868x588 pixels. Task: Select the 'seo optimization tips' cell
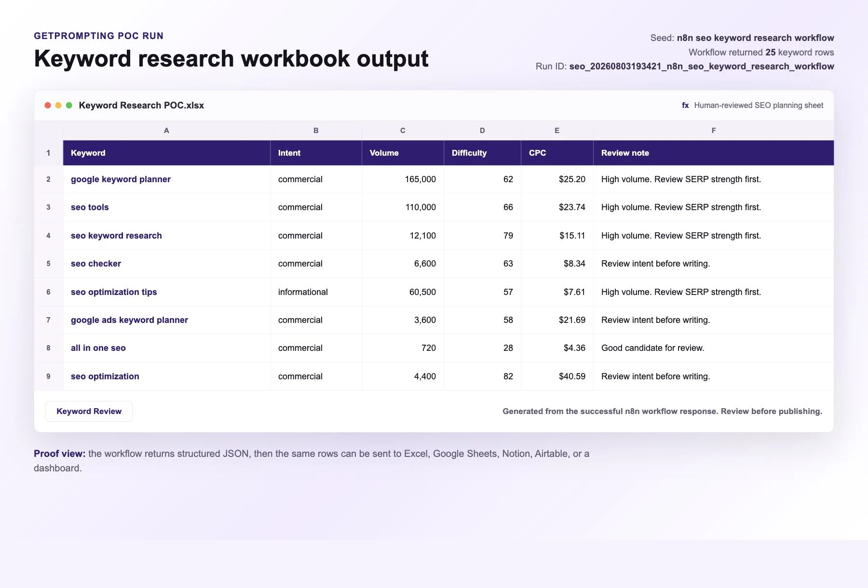166,292
